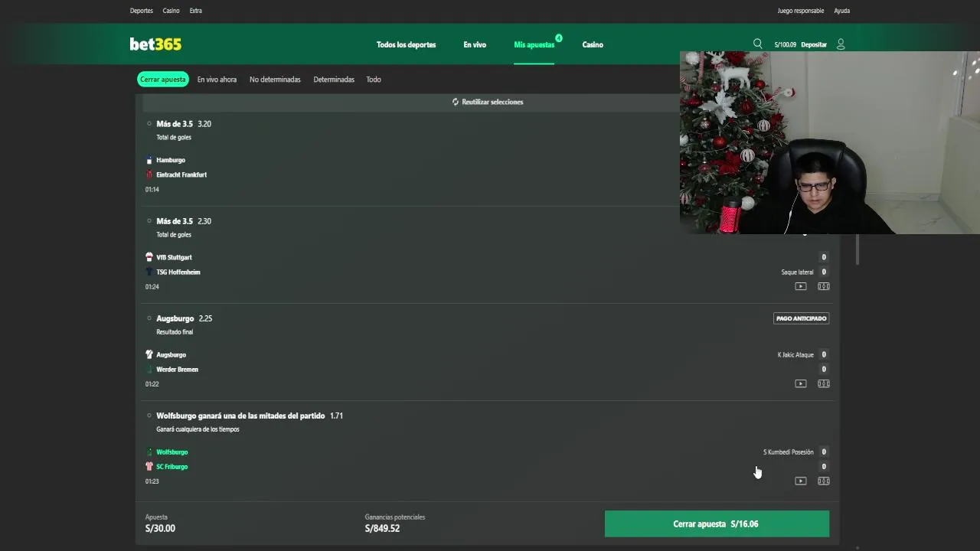Click the 01:24 match clock

pyautogui.click(x=152, y=287)
